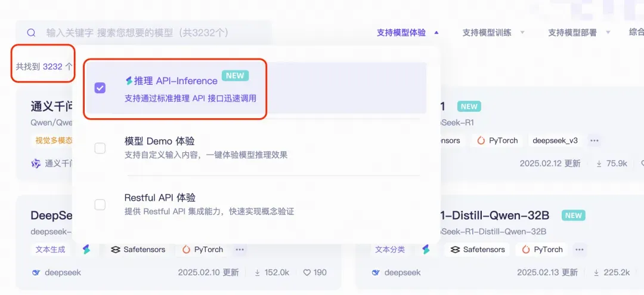This screenshot has width=644, height=295.
Task: Check the 模型 Demo 体验 checkbox
Action: tap(100, 148)
